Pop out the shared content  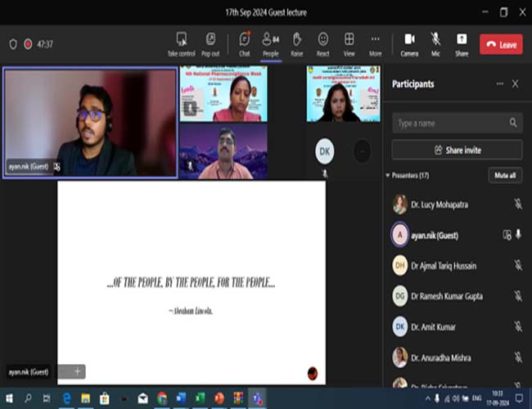[210, 44]
